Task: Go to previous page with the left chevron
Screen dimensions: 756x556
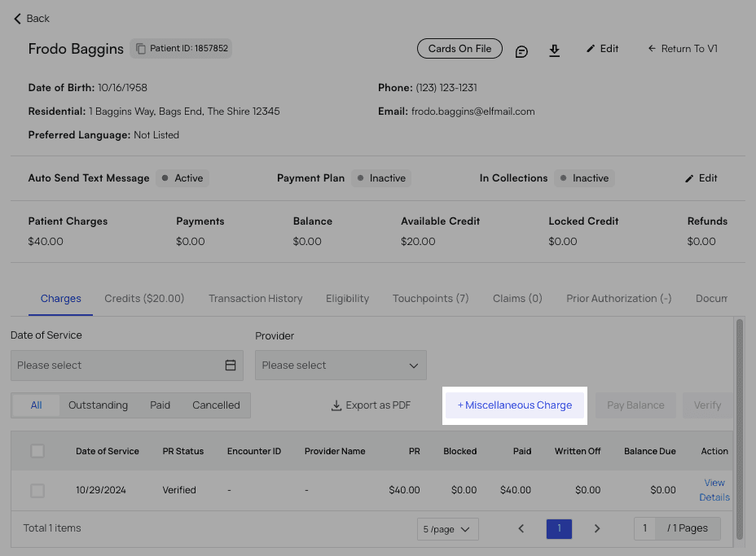Action: coord(521,528)
